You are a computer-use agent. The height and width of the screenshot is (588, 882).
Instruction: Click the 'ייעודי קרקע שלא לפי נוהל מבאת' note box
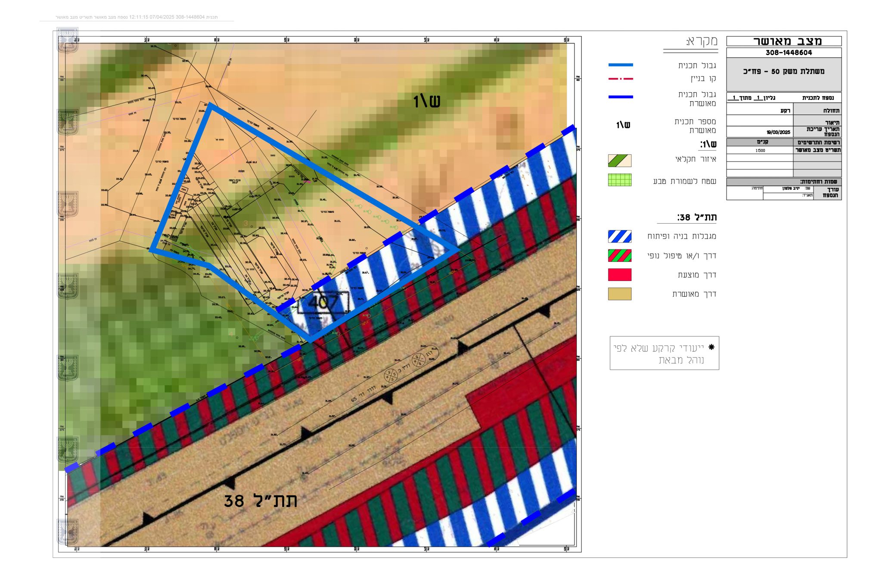[x=664, y=353]
